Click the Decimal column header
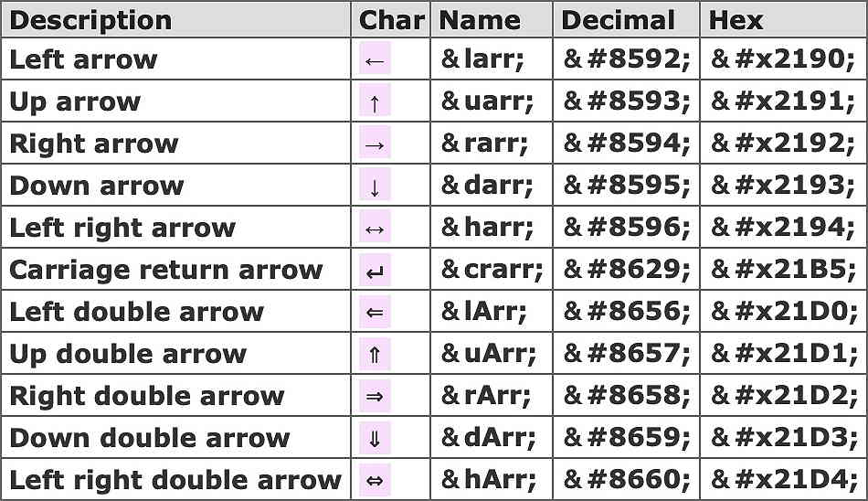The image size is (868, 501). point(618,20)
